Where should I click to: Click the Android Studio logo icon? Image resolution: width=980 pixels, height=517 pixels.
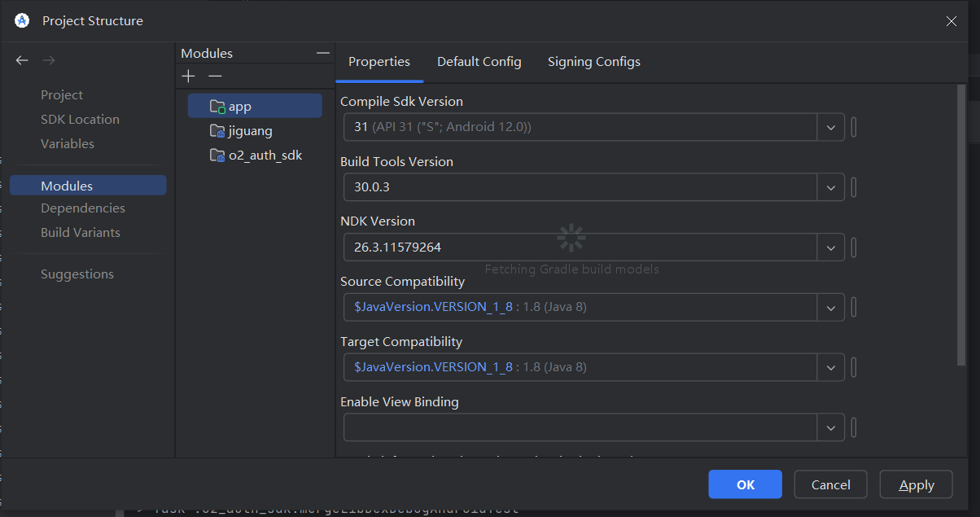point(22,21)
